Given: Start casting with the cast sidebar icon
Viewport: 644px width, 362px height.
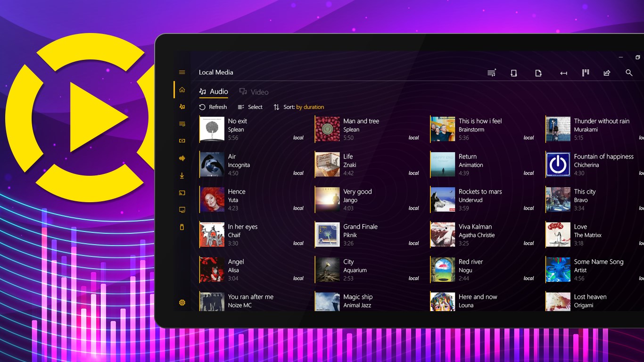Looking at the screenshot, I should click(182, 192).
